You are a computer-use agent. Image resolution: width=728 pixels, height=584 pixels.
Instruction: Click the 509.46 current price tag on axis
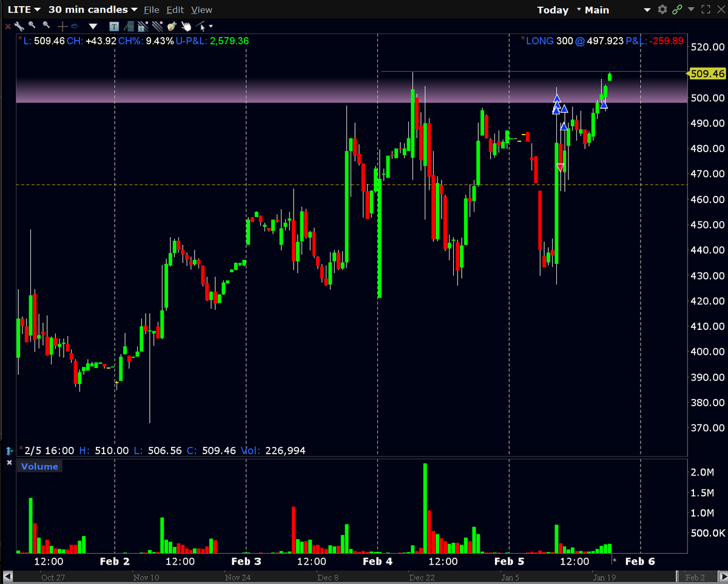[x=707, y=74]
